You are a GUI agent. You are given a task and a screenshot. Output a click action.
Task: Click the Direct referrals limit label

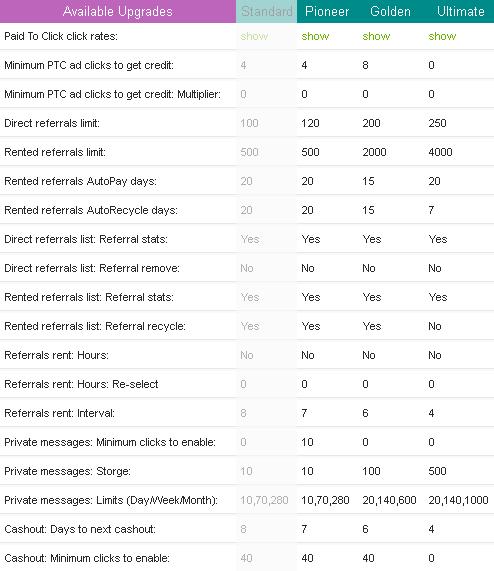coord(52,123)
